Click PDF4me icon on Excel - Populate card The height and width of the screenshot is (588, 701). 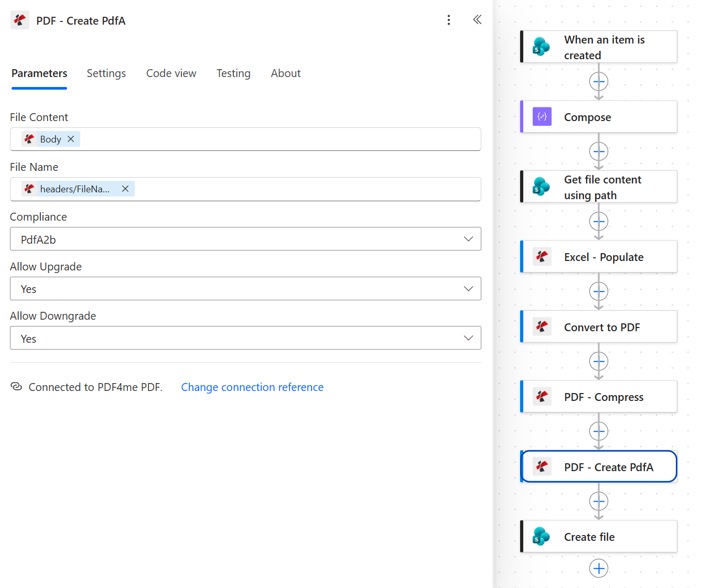point(542,256)
